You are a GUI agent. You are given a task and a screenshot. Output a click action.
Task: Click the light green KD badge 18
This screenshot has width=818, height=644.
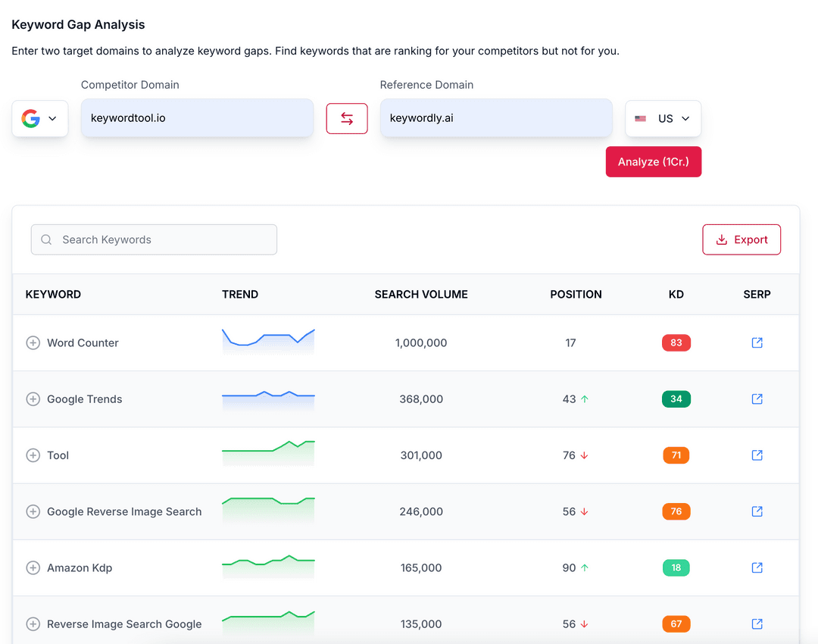coord(676,567)
